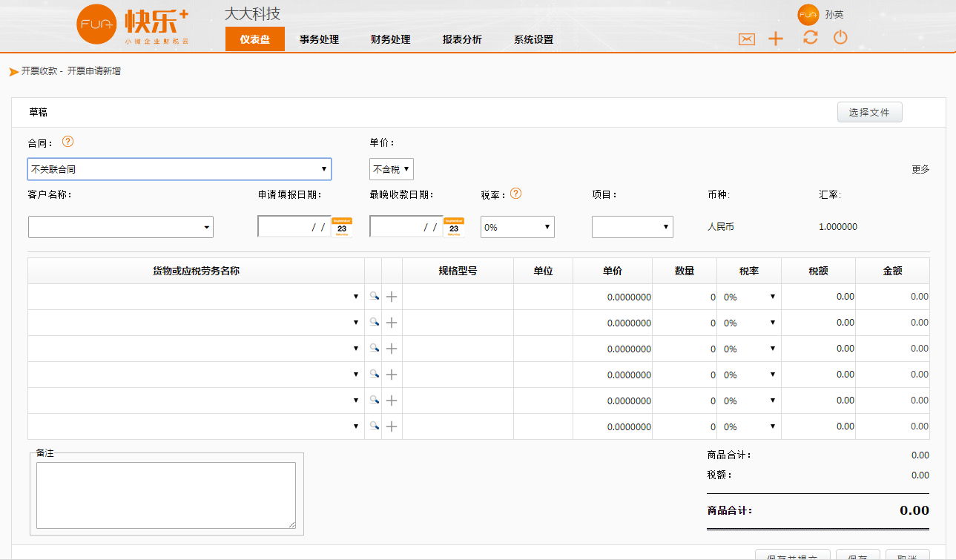Open tax rate dropdown in sixth table row

tap(749, 426)
